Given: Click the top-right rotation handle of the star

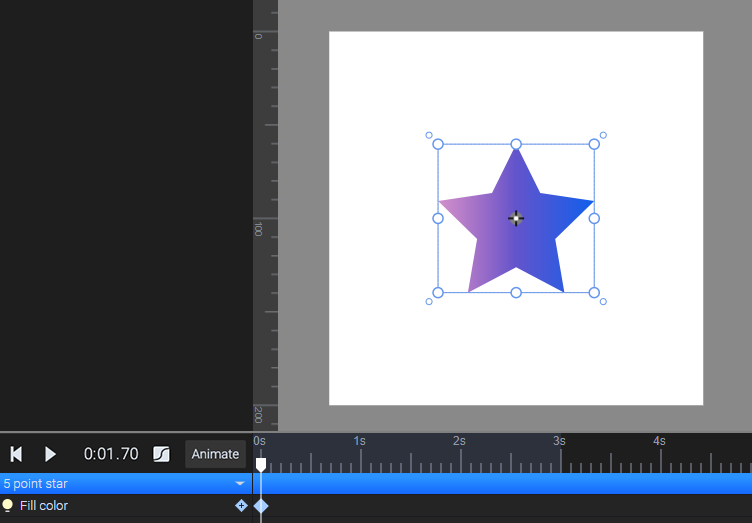Looking at the screenshot, I should tap(603, 135).
